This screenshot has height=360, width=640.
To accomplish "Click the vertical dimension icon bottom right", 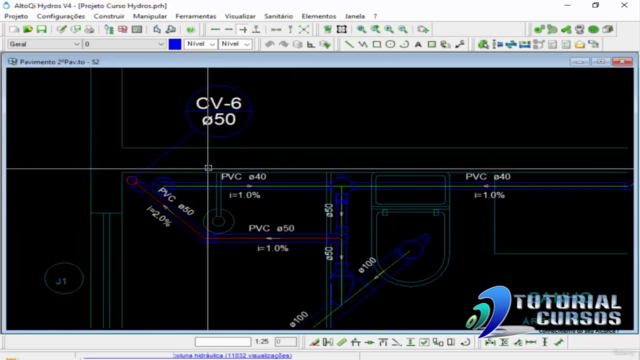I will click(545, 342).
